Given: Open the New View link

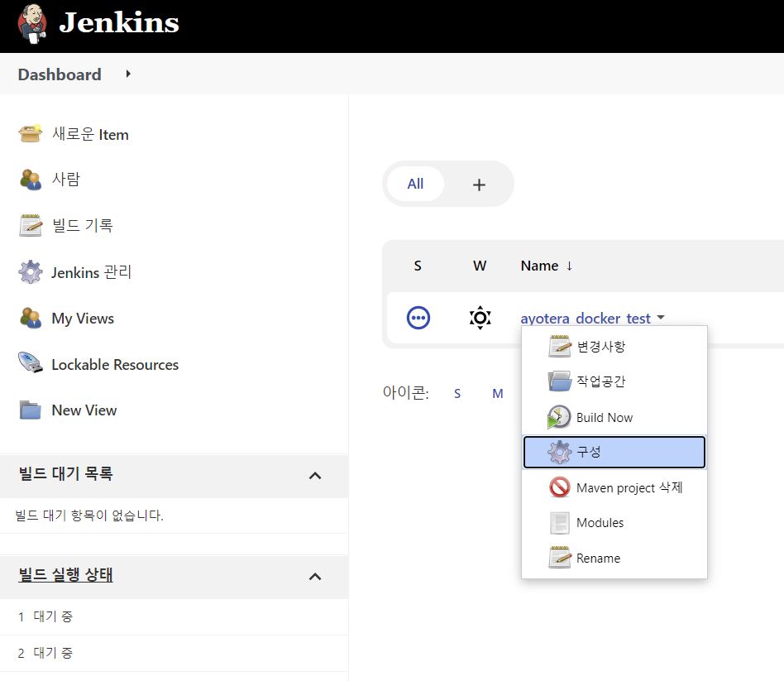Looking at the screenshot, I should [x=84, y=410].
